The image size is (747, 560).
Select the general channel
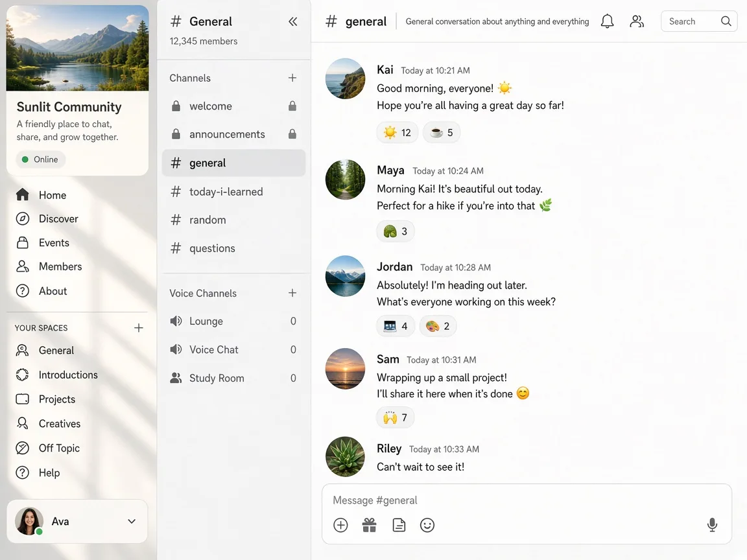pyautogui.click(x=234, y=163)
